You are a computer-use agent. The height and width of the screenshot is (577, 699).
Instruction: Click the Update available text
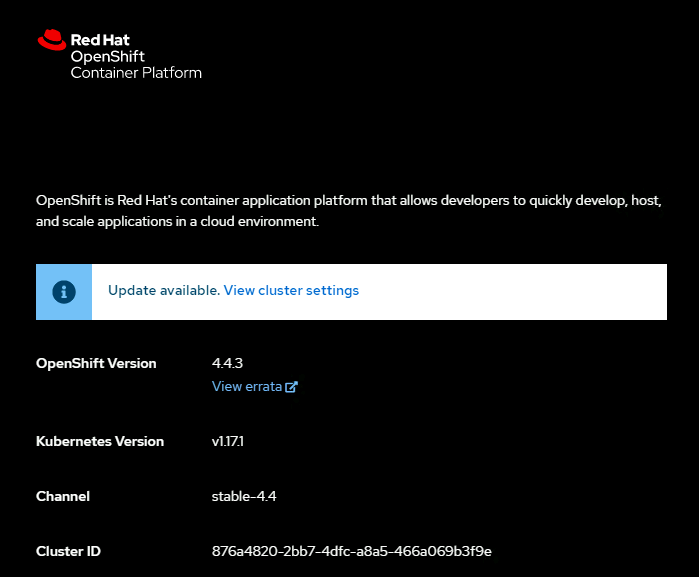click(164, 290)
